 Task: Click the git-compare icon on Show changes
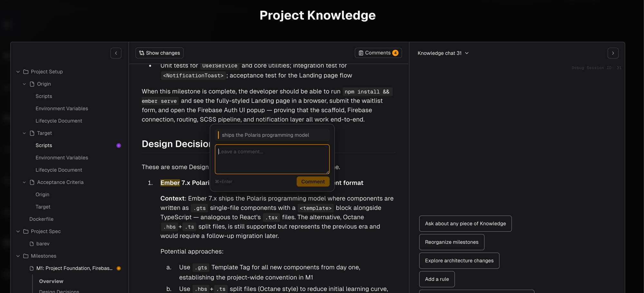tap(142, 53)
